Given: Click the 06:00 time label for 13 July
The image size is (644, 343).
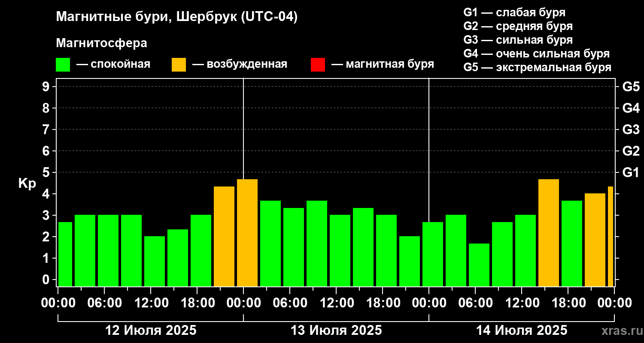Looking at the screenshot, I should pos(290,303).
